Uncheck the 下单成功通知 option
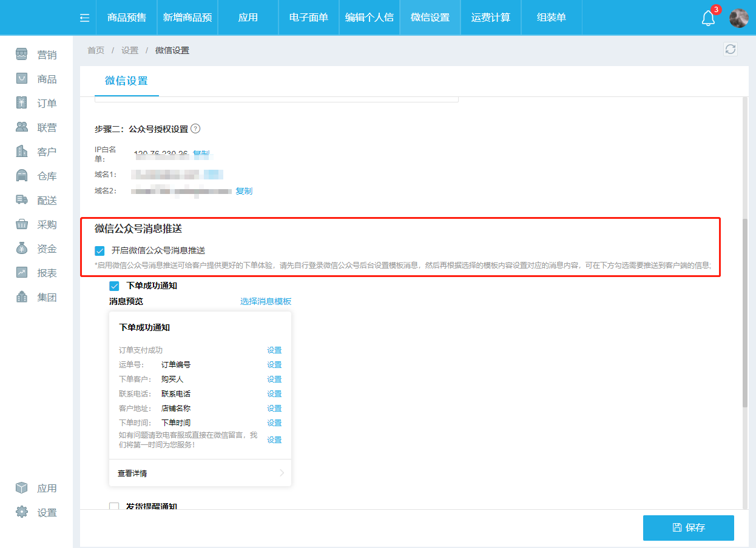Viewport: 756px width, 548px height. pos(113,285)
